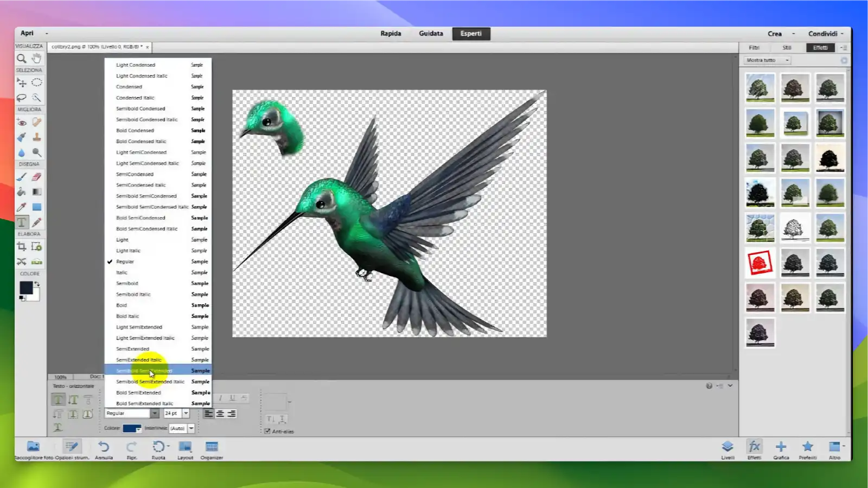Pick the Lasso tool under SELEZIONA
This screenshot has height=488, width=868.
(22, 97)
